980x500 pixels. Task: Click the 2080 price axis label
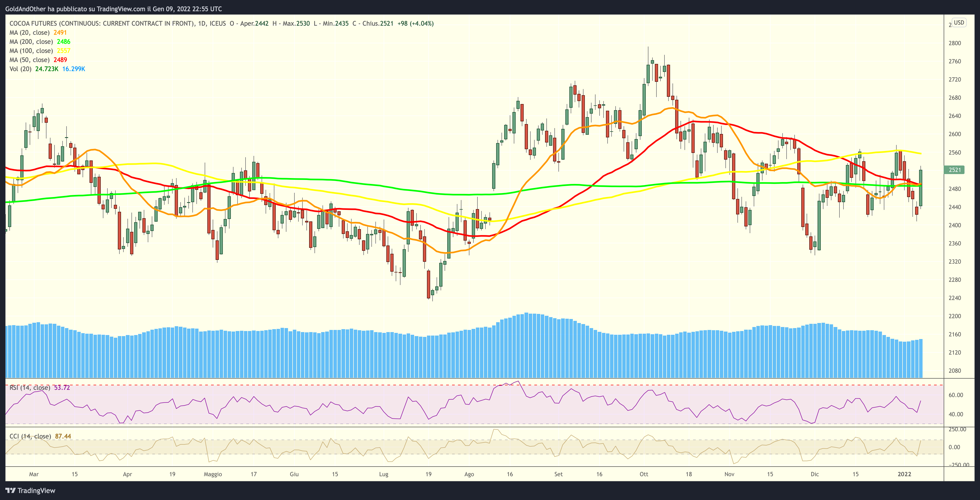[955, 371]
